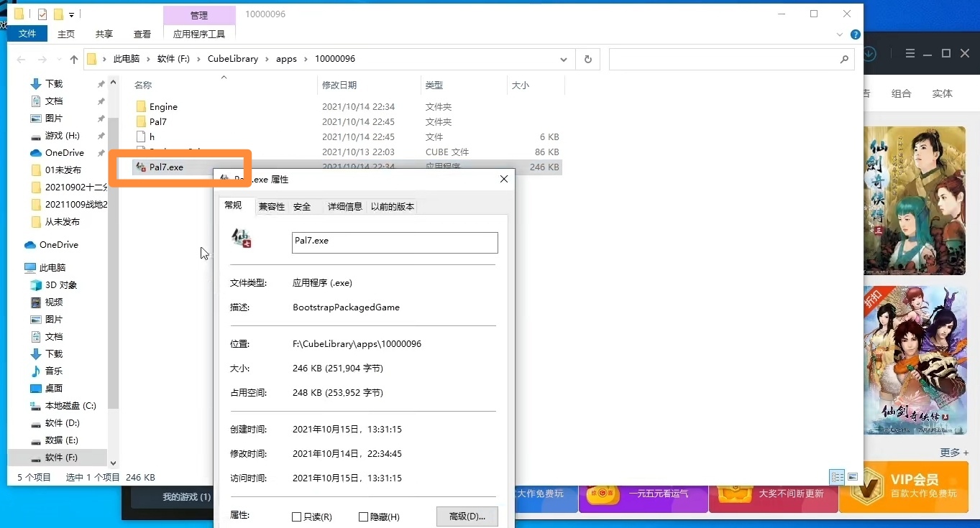The image size is (980, 528).
Task: Click the 管理 contextual tab header
Action: [x=199, y=15]
